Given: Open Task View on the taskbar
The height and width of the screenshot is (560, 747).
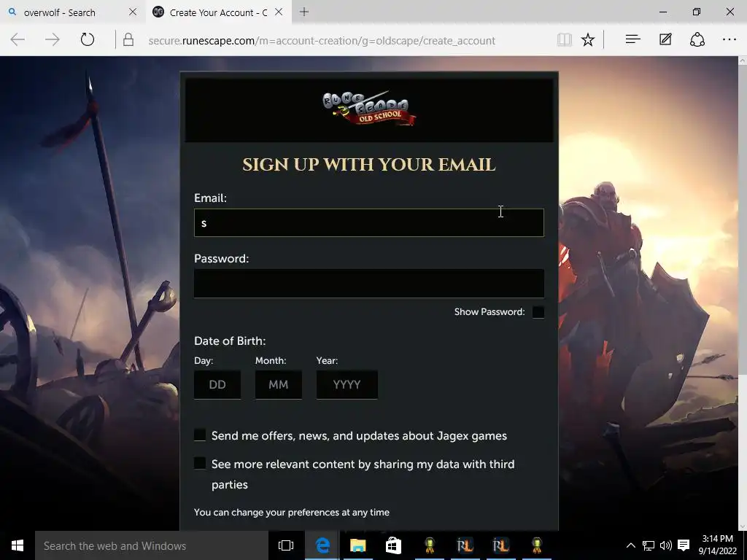Looking at the screenshot, I should (x=286, y=545).
